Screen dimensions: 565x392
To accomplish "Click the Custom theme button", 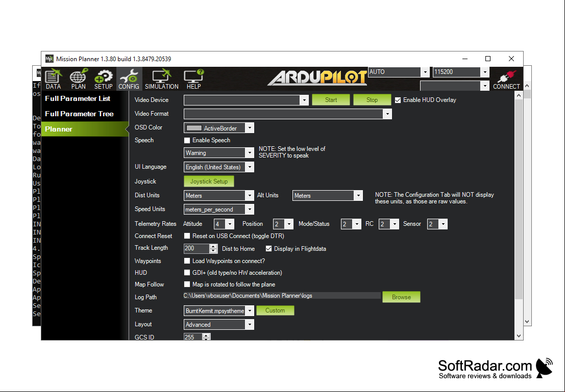I will 275,310.
